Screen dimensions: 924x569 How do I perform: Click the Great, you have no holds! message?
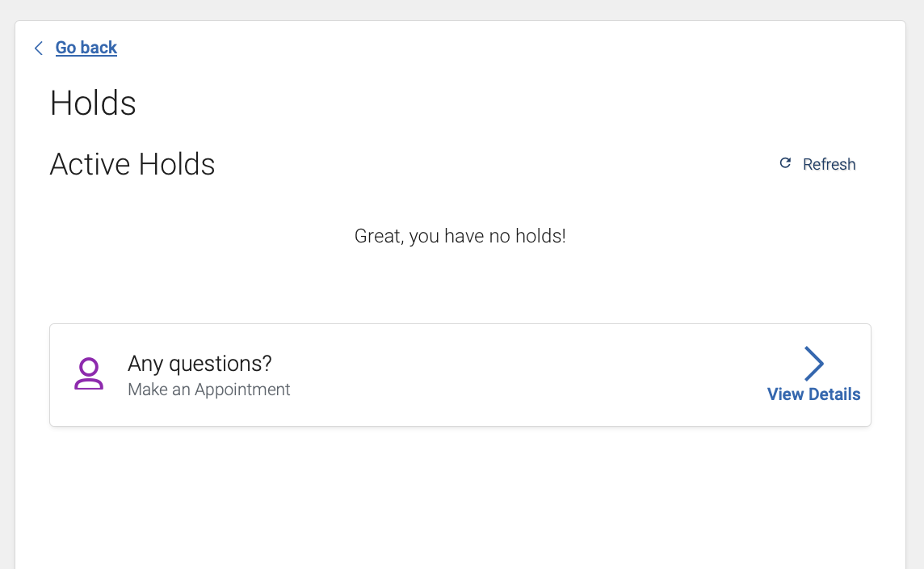460,236
